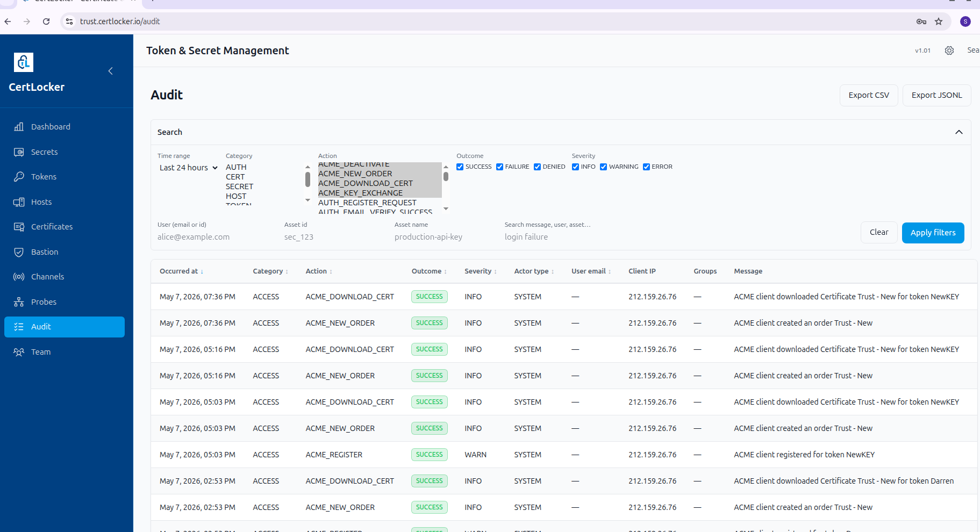This screenshot has width=980, height=532.
Task: Open Dashboard from the sidebar
Action: click(x=65, y=127)
